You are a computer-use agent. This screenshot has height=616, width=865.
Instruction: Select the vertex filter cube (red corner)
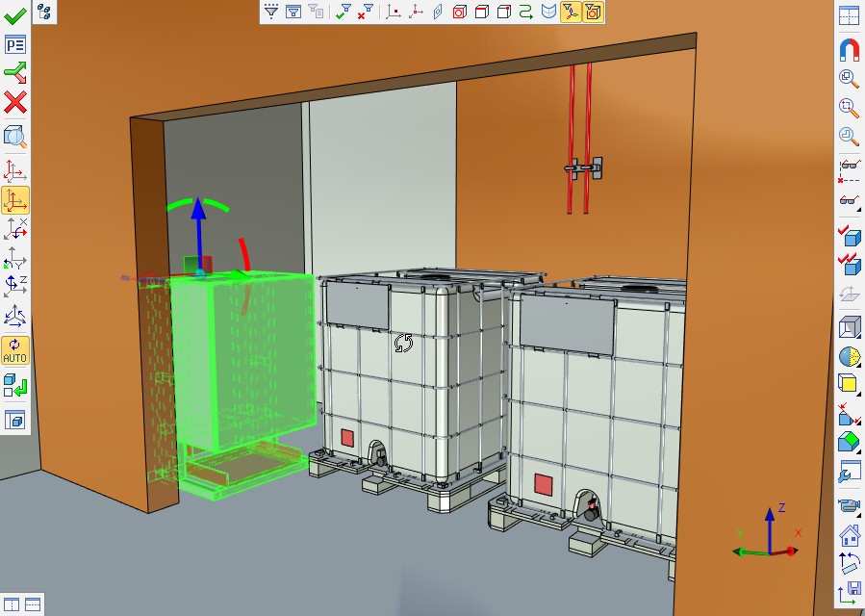[503, 12]
